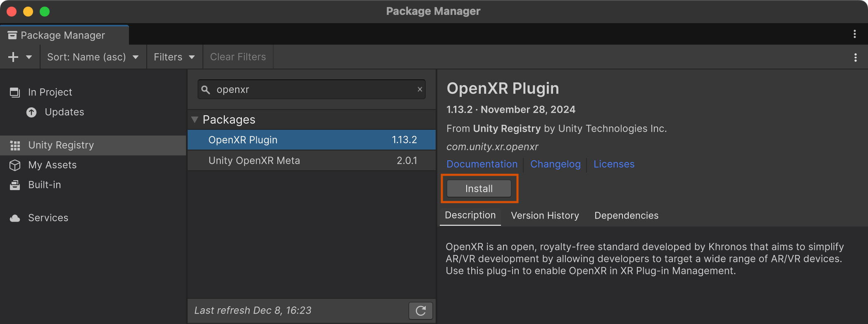Close the window with the red button
The image size is (868, 324).
point(12,12)
